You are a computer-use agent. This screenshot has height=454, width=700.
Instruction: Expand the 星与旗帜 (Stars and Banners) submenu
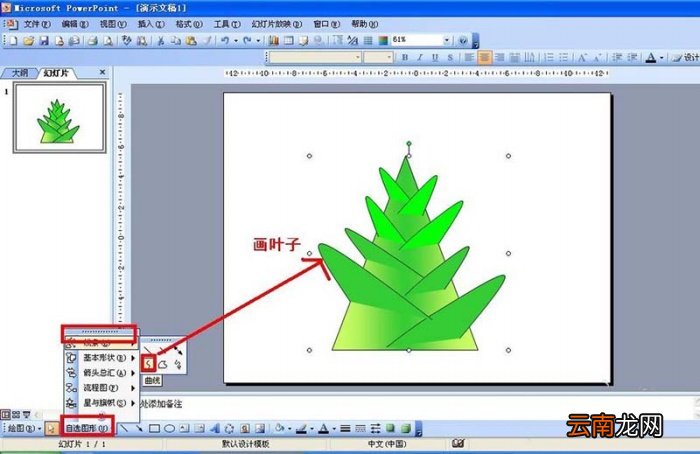[x=101, y=403]
